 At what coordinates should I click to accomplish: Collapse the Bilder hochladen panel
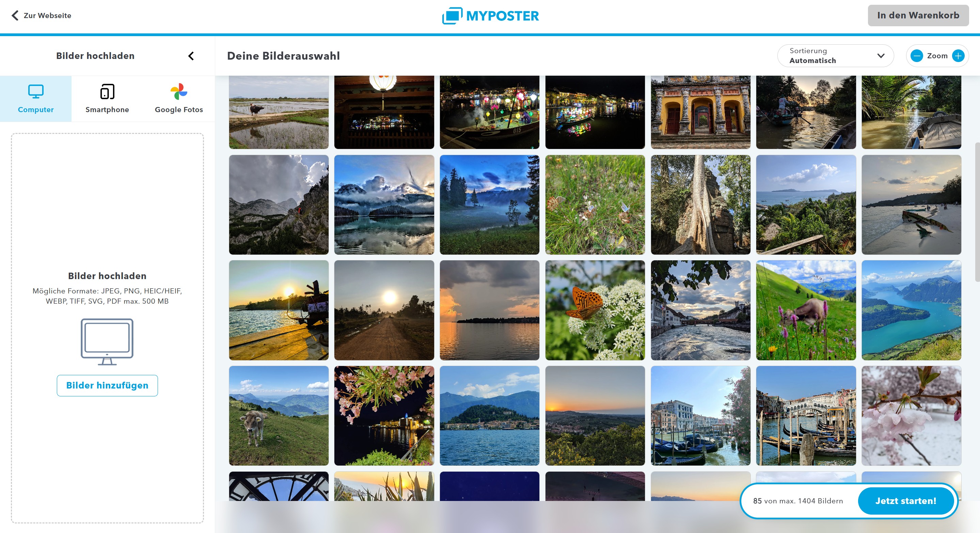(191, 56)
